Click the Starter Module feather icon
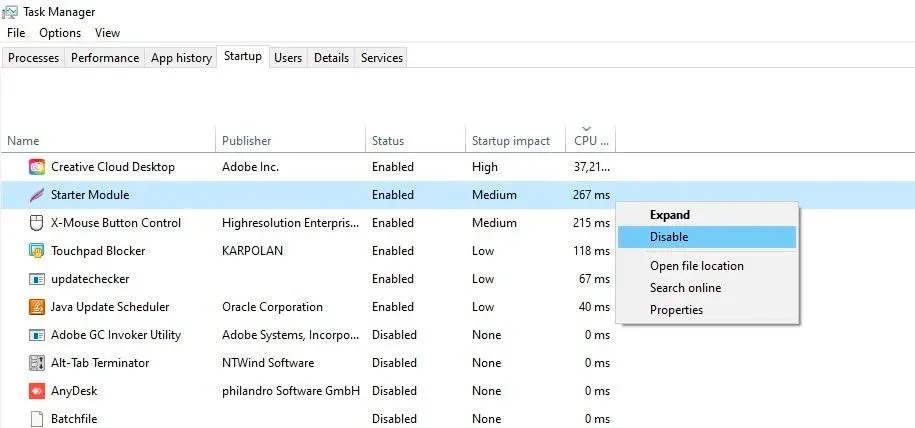 click(x=37, y=195)
